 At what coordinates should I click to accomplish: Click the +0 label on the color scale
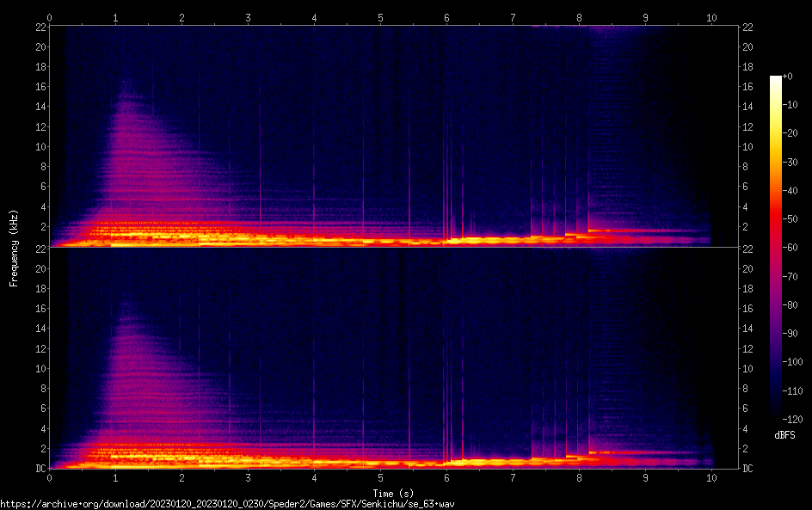coord(787,77)
